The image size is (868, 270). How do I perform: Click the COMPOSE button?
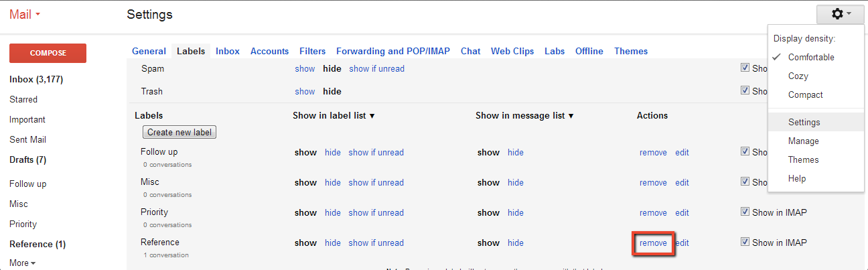[x=48, y=53]
